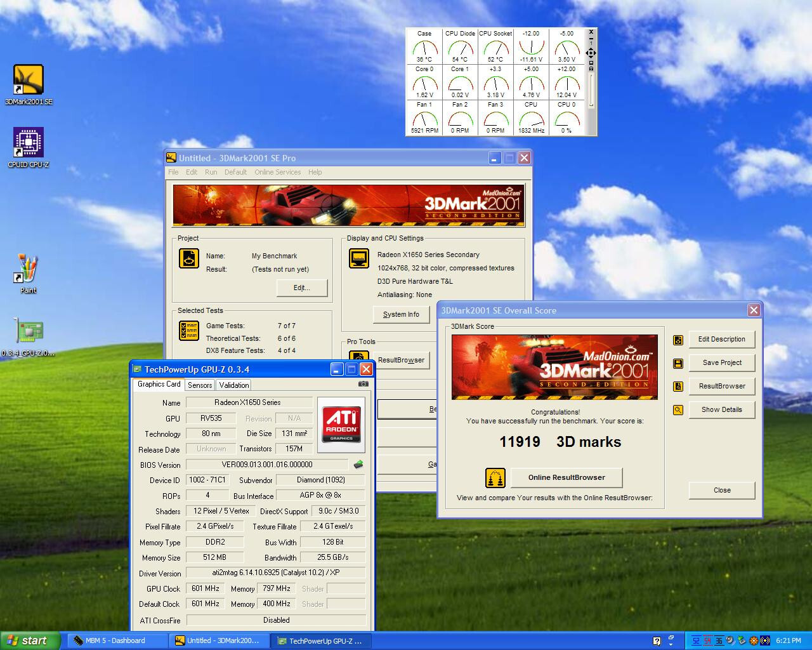Switch to the Sensors tab
The height and width of the screenshot is (650, 812).
click(x=200, y=385)
